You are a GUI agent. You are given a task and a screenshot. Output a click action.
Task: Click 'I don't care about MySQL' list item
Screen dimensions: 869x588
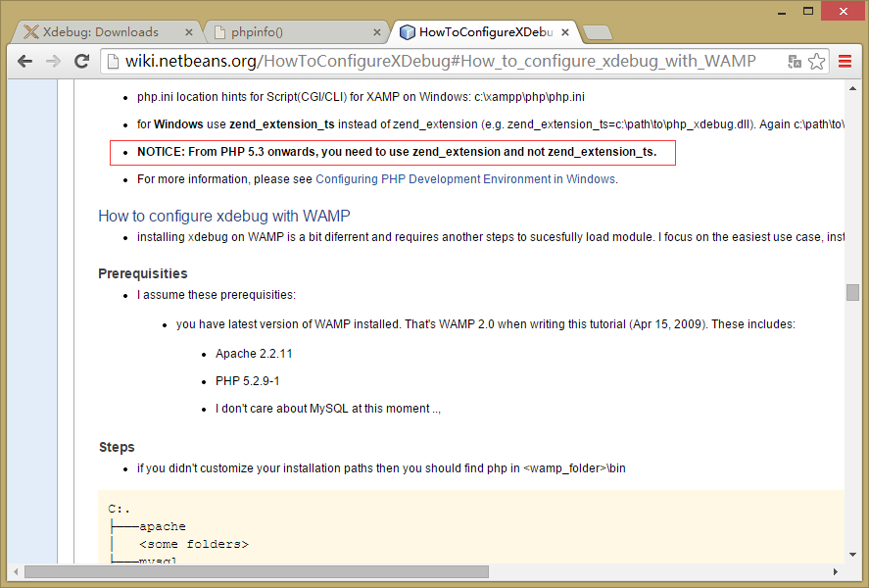328,409
